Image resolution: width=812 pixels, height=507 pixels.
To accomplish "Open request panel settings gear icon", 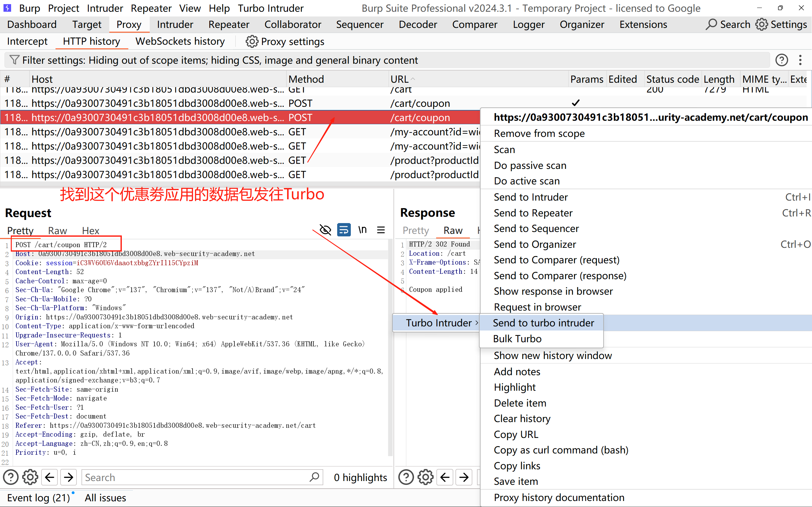I will (30, 477).
